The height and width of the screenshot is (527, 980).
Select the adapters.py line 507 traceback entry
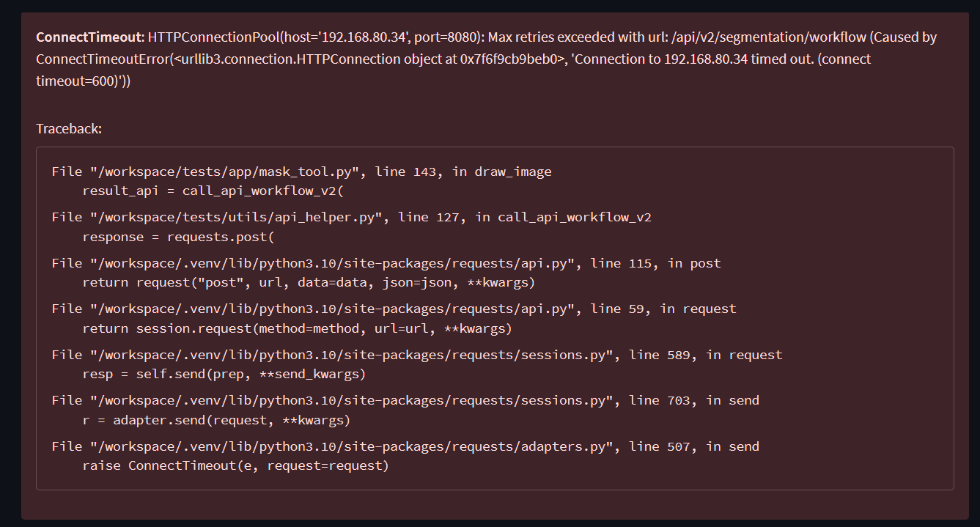pos(405,446)
